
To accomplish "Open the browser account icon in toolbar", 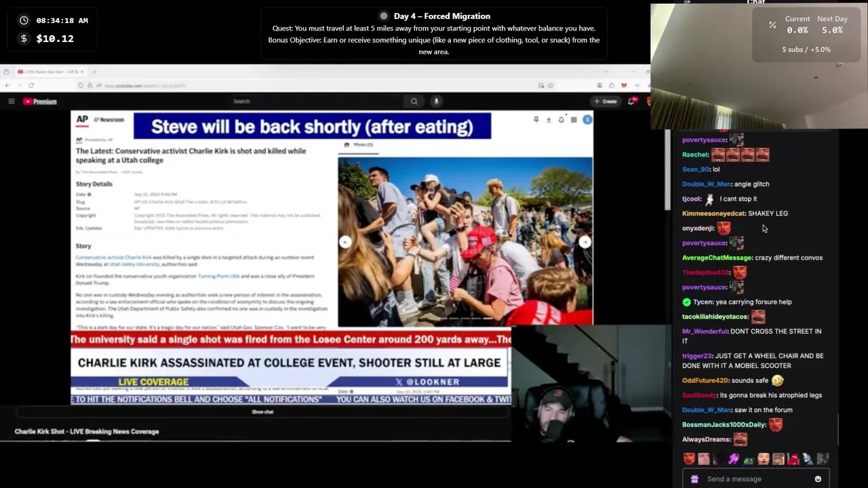I will (x=599, y=85).
